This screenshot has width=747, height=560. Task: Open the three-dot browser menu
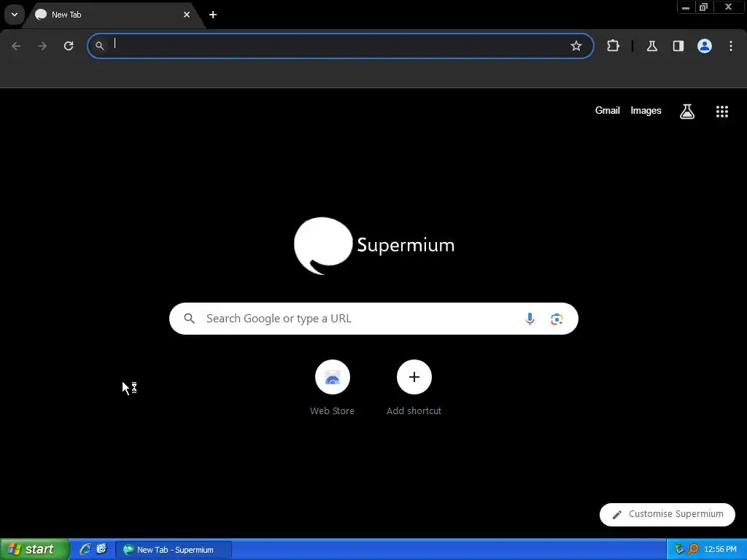coord(731,46)
